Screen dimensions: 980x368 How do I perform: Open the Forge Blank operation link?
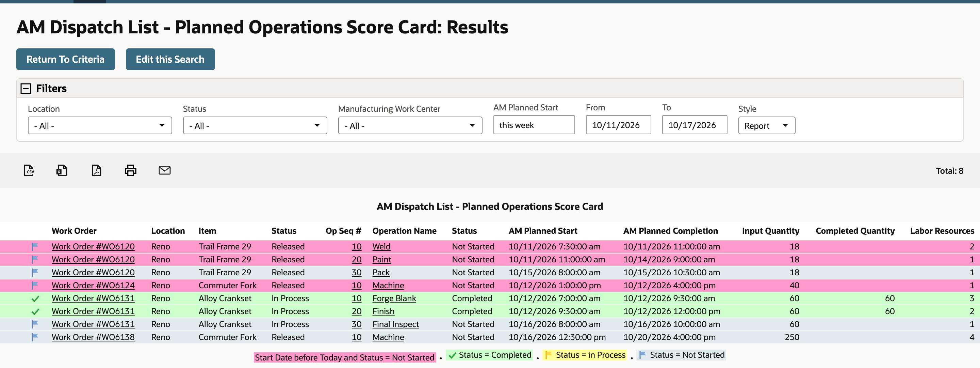click(394, 298)
